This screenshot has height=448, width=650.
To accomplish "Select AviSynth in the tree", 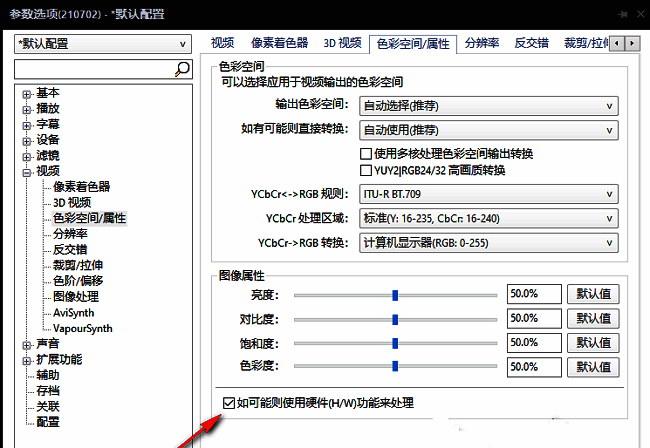I will click(75, 312).
